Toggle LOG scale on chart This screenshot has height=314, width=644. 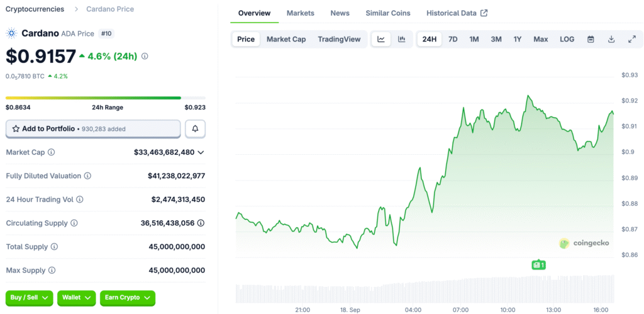(567, 40)
